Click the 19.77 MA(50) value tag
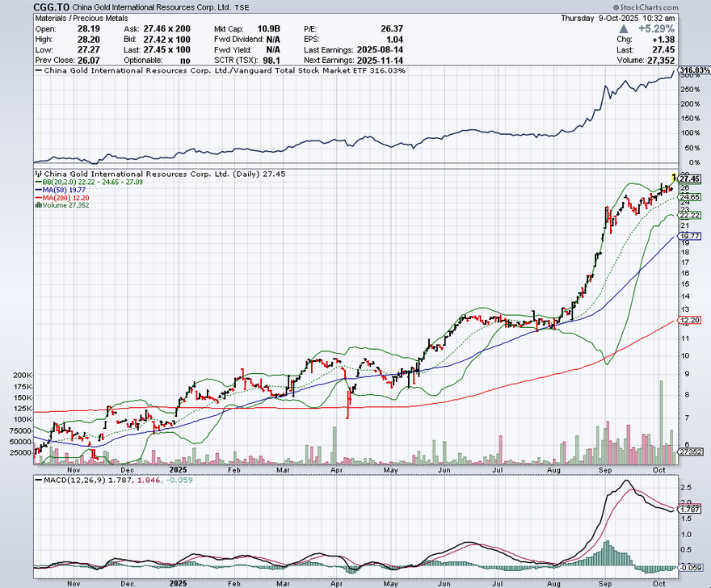Image resolution: width=711 pixels, height=588 pixels. (689, 236)
